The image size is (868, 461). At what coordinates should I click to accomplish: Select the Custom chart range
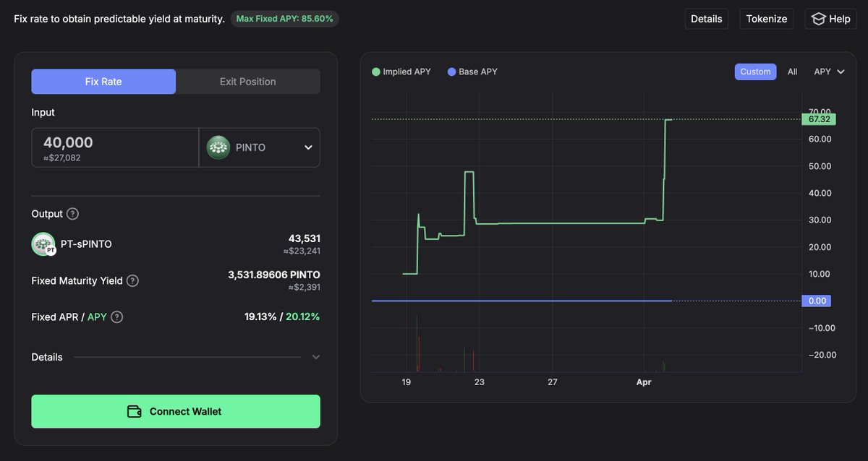click(755, 72)
